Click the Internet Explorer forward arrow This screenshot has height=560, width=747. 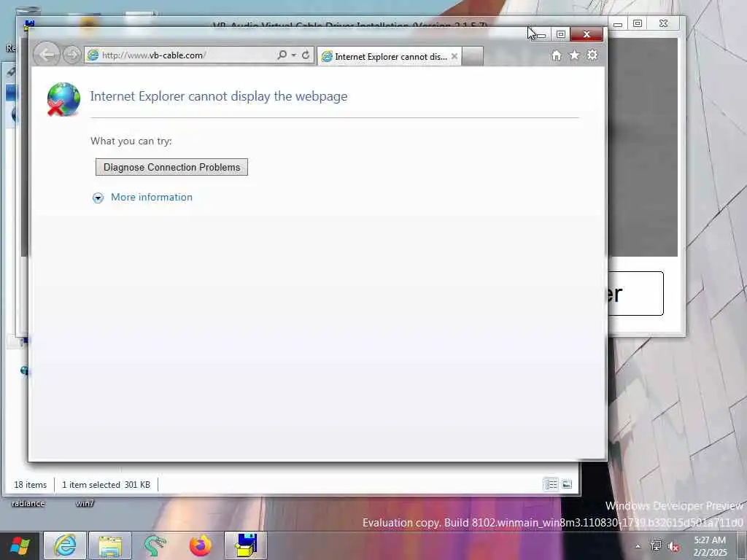point(71,55)
